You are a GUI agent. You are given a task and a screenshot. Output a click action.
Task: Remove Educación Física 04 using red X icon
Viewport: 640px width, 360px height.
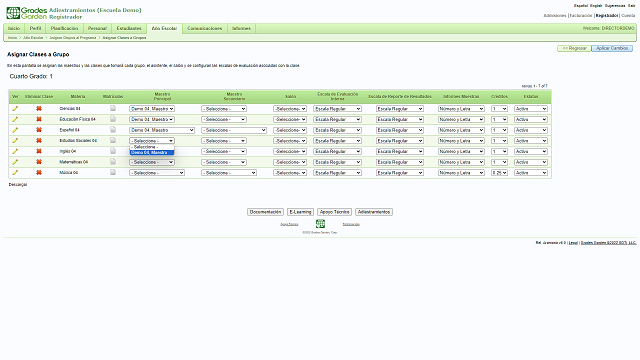39,119
